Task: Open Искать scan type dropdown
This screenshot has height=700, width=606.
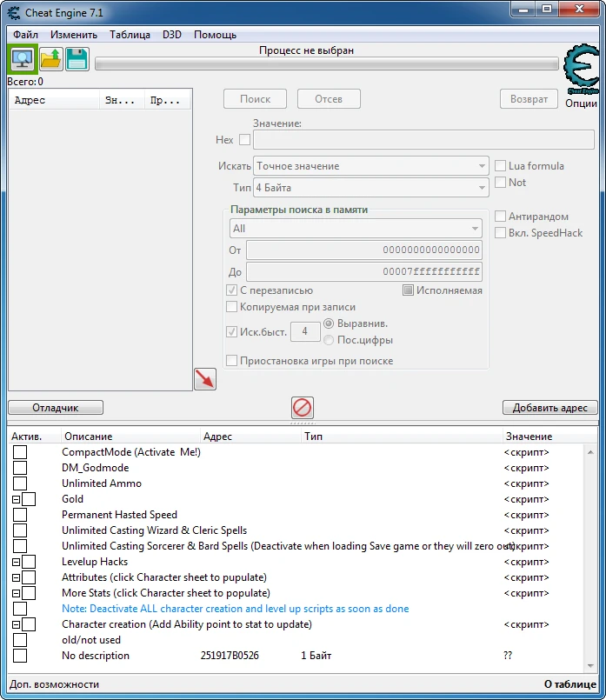Action: pyautogui.click(x=371, y=166)
